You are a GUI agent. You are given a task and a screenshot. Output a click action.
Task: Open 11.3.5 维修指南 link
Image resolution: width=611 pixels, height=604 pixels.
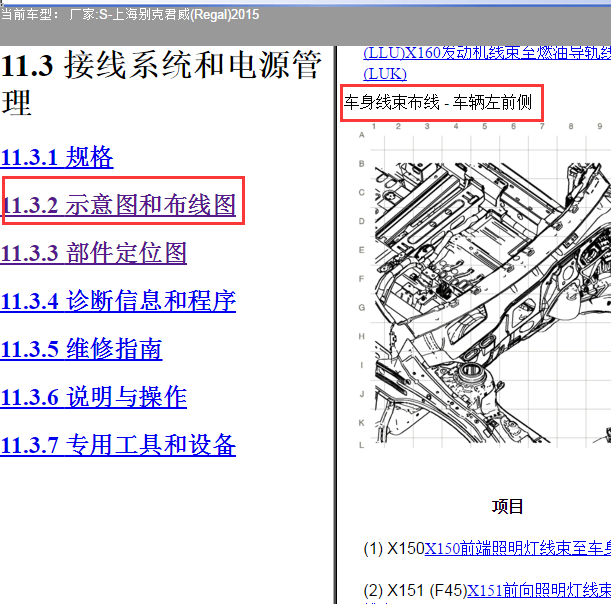pyautogui.click(x=81, y=349)
